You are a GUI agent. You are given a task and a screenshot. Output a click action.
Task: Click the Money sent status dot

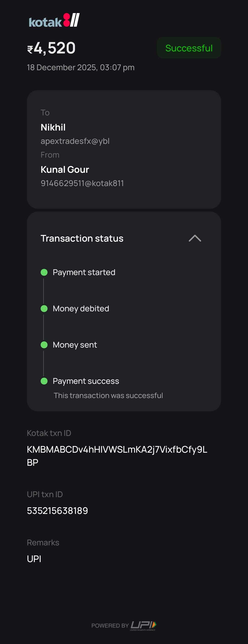pos(44,345)
